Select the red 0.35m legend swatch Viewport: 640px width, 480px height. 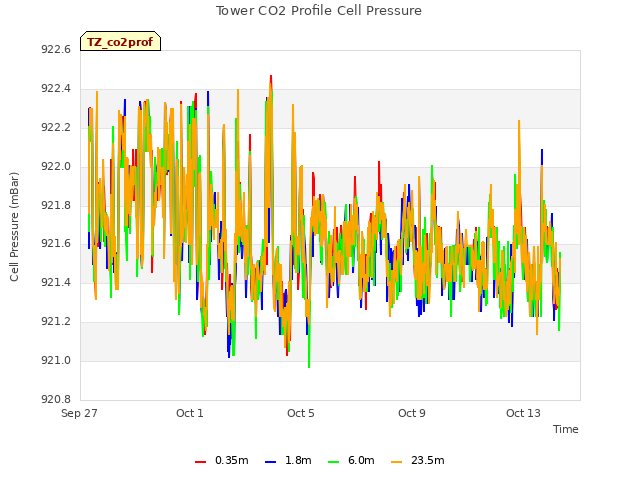[x=200, y=462]
